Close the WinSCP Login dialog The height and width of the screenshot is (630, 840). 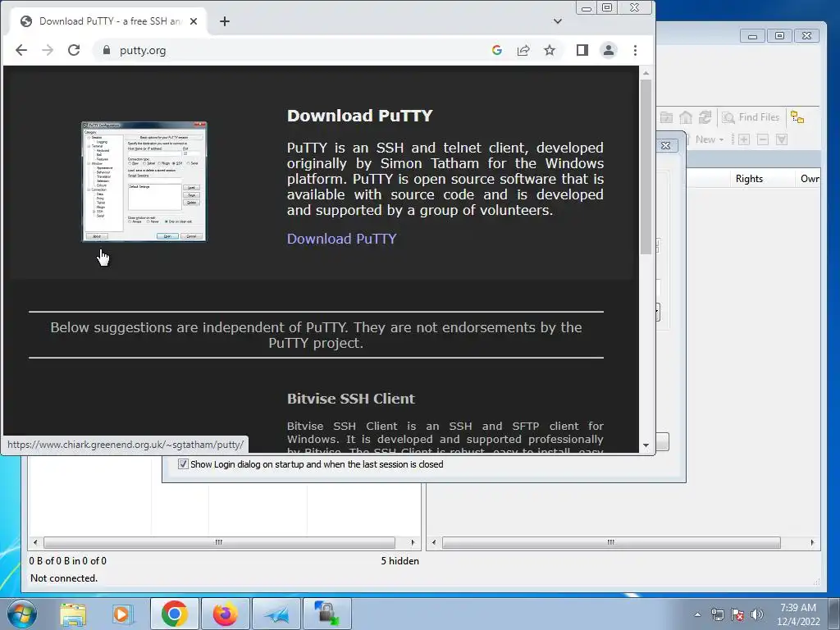(x=666, y=145)
